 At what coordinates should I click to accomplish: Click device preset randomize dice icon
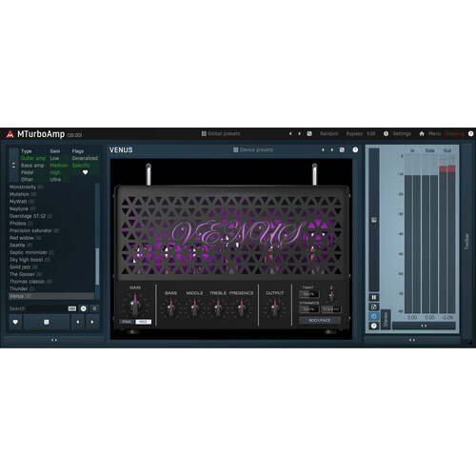(x=342, y=149)
